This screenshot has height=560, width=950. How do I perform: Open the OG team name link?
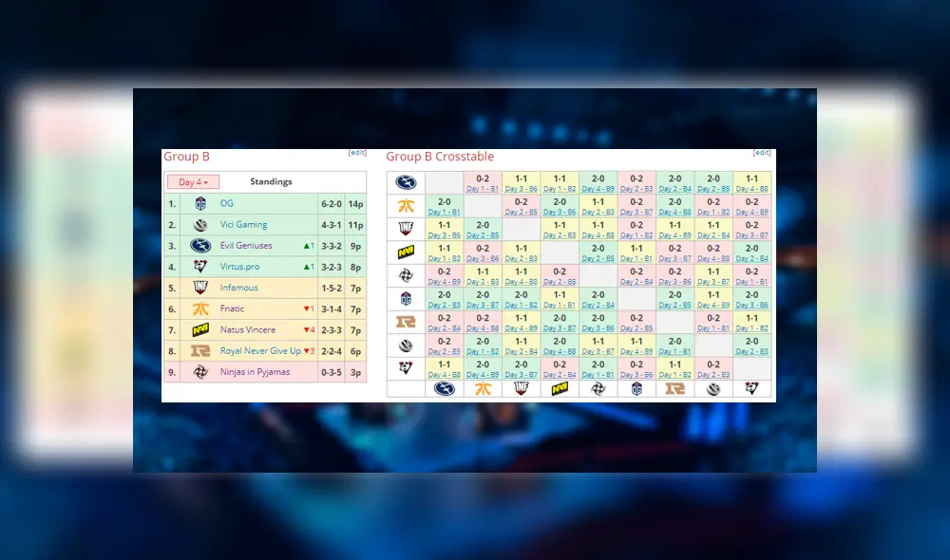pos(226,203)
